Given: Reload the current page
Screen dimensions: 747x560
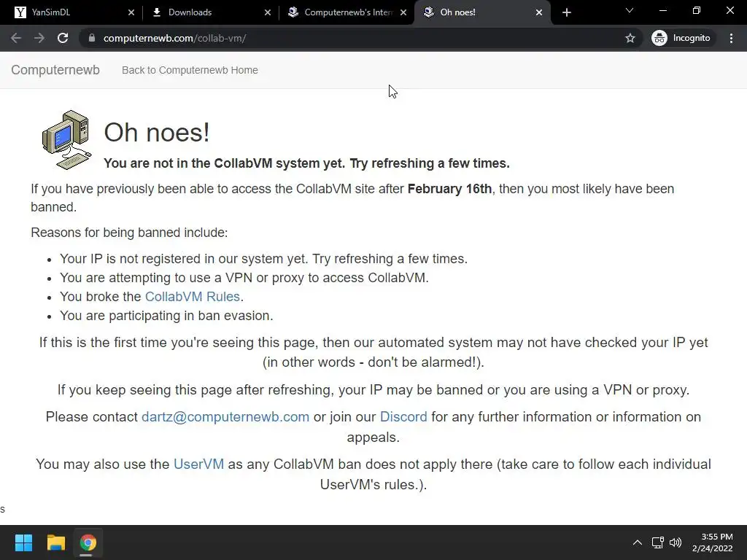Looking at the screenshot, I should click(63, 38).
